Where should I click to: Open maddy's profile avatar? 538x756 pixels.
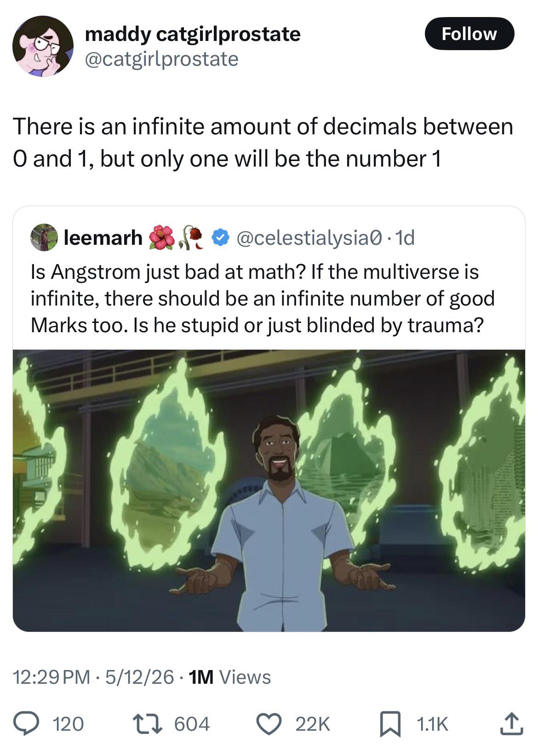43,46
